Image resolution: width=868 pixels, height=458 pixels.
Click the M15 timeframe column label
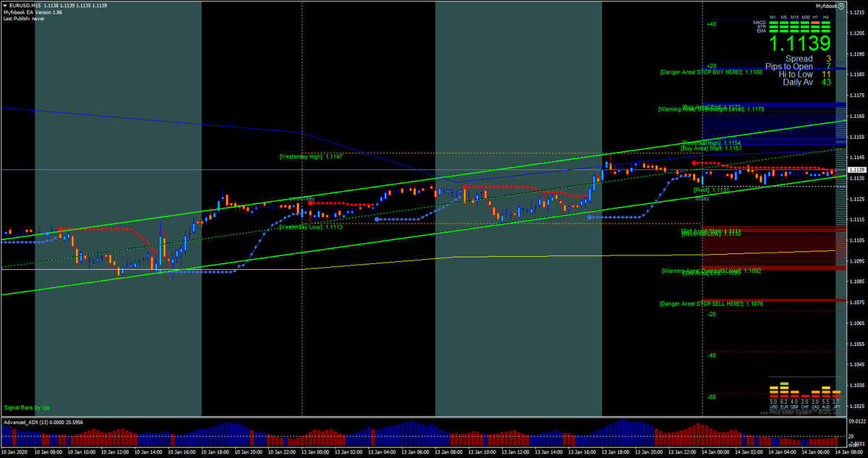click(x=794, y=17)
